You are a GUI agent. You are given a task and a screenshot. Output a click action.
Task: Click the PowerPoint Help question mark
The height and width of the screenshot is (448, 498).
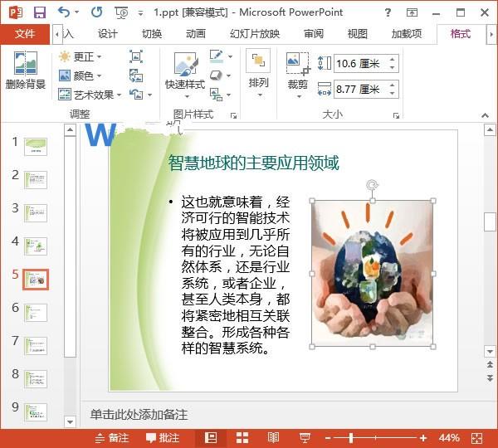click(388, 12)
